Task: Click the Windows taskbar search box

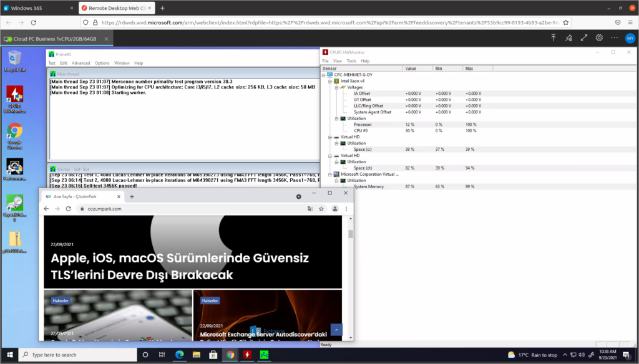Action: coord(78,355)
